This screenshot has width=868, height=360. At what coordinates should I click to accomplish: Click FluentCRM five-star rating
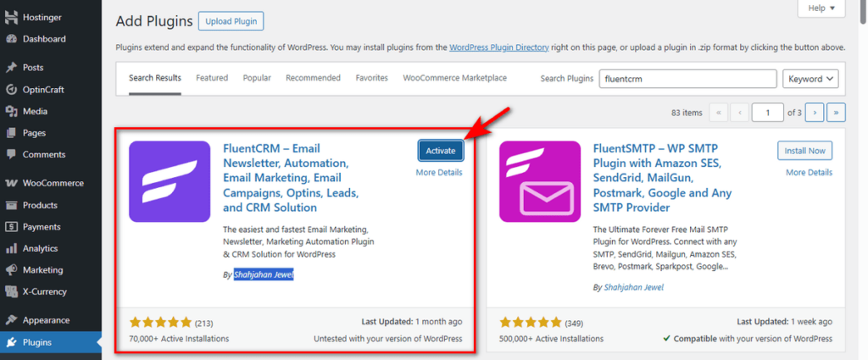[x=160, y=322]
